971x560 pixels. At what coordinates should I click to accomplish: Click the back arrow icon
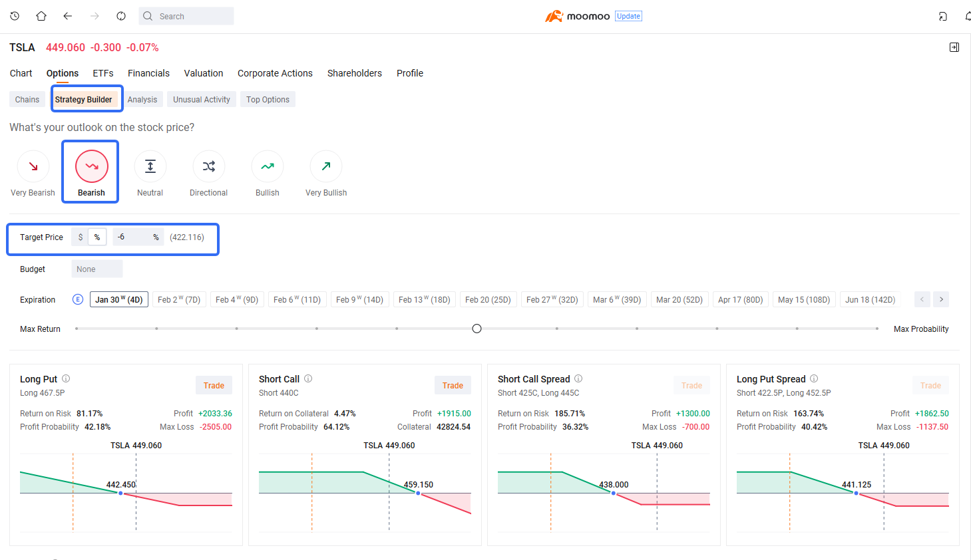[x=68, y=16]
